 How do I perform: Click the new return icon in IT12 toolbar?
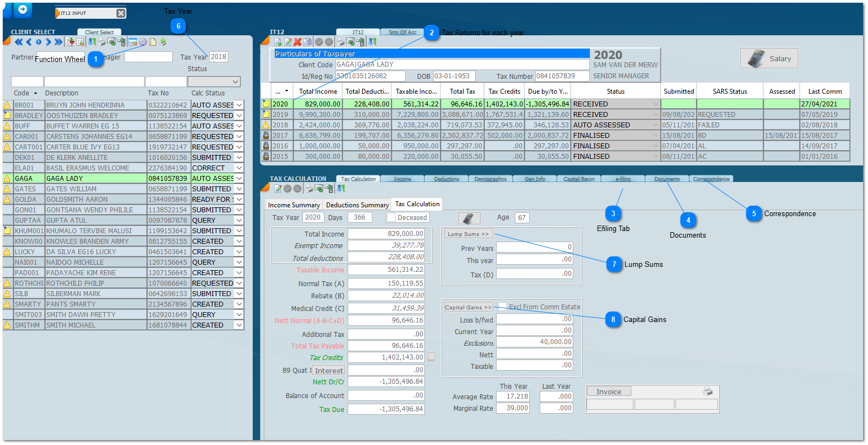tap(278, 42)
